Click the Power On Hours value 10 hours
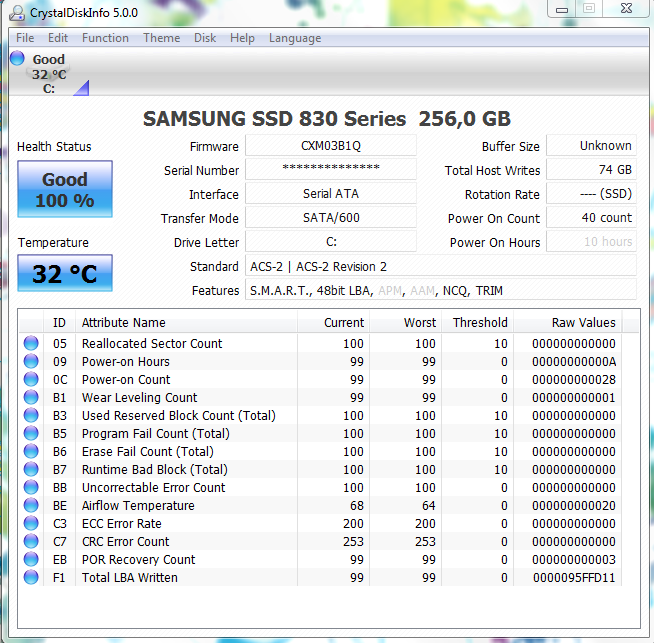654x643 pixels. coord(591,241)
